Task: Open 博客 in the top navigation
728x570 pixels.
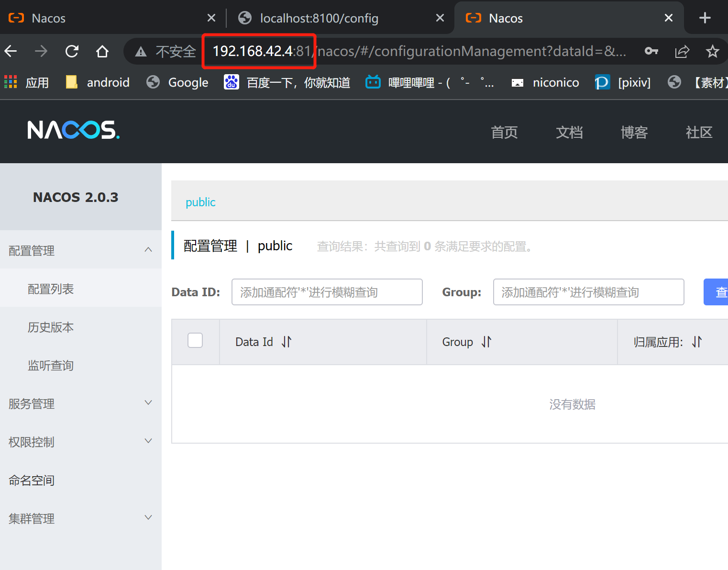Action: click(x=634, y=132)
